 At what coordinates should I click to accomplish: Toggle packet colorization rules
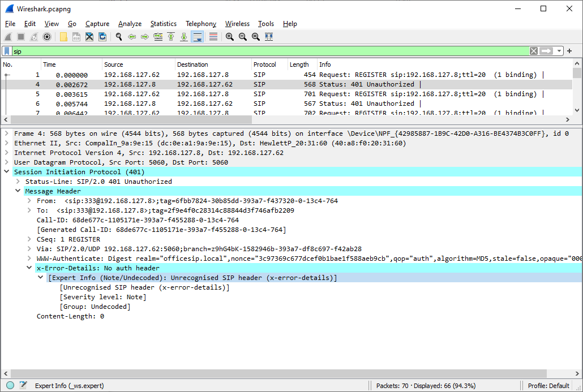213,37
